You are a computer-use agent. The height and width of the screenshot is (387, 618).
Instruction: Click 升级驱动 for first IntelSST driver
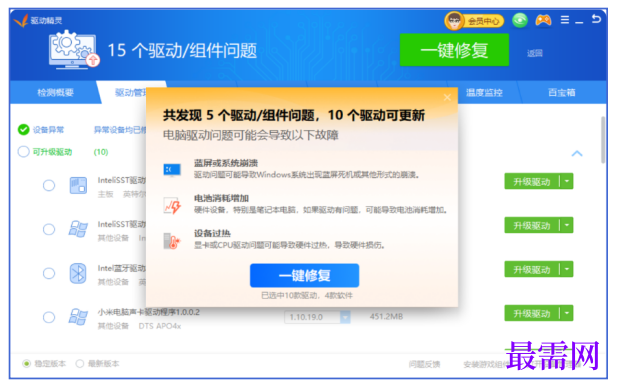click(532, 181)
